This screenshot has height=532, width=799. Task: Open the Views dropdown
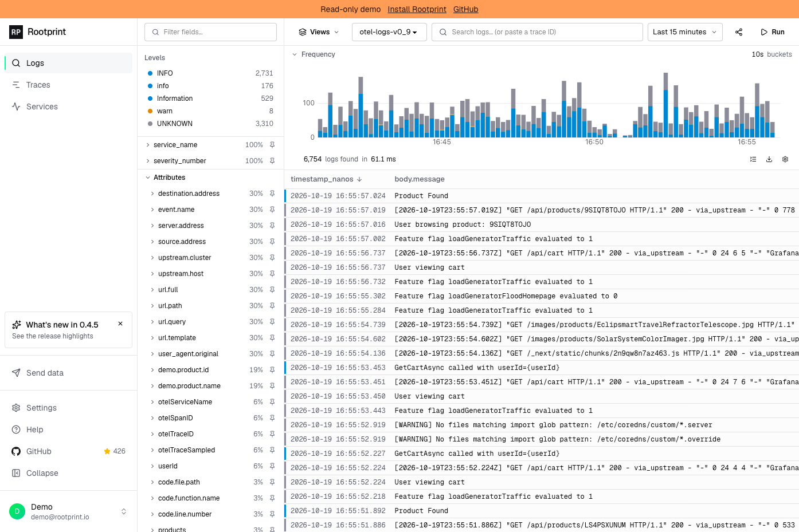click(319, 32)
